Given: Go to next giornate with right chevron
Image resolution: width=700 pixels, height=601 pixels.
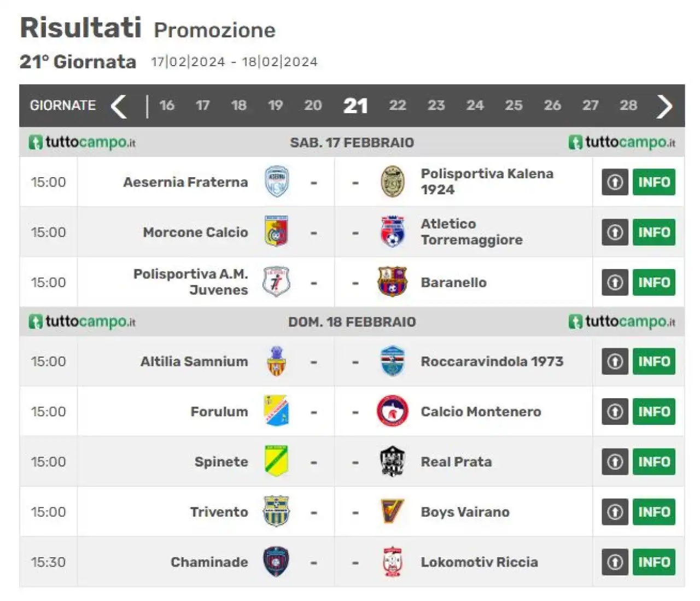Looking at the screenshot, I should (x=664, y=106).
